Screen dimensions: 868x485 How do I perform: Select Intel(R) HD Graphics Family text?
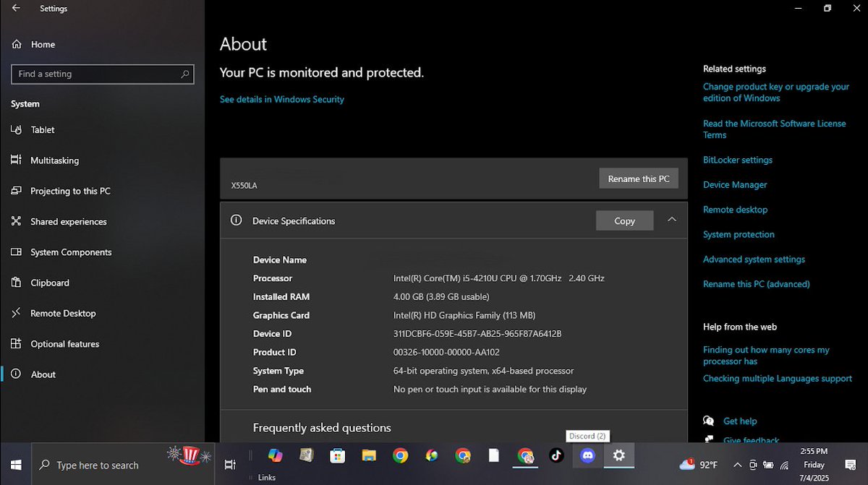[464, 315]
